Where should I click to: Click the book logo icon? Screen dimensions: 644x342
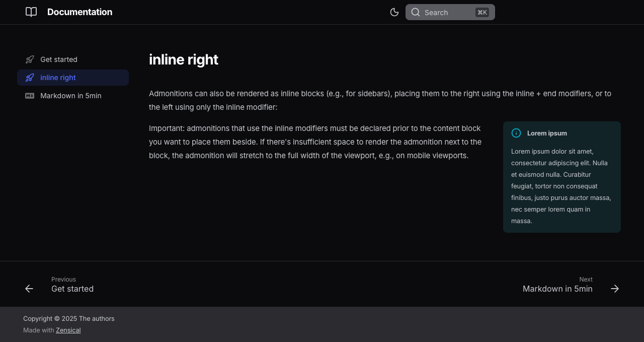(31, 12)
